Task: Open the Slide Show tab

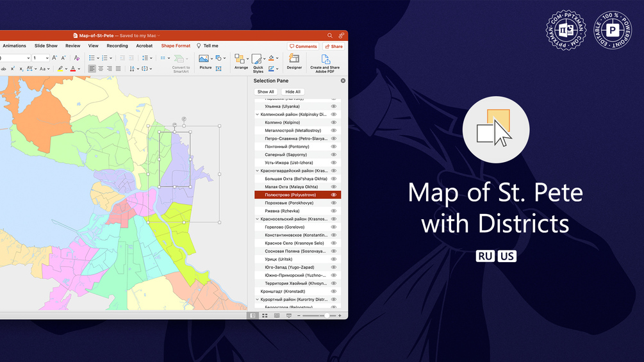Action: (x=46, y=46)
